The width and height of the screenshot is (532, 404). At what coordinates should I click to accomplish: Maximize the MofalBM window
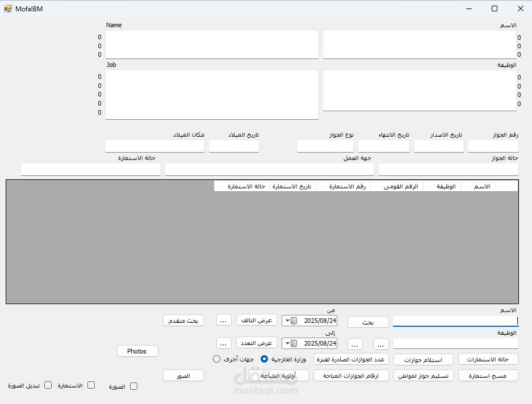pos(495,9)
